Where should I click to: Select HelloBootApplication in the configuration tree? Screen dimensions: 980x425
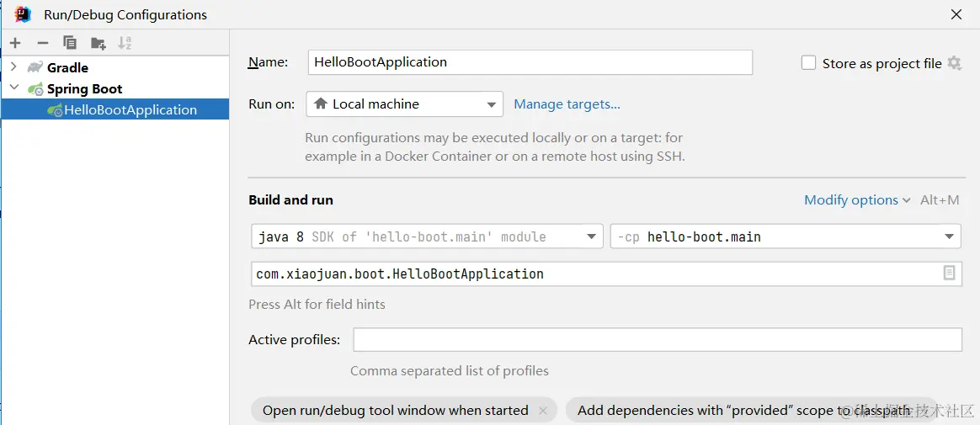click(130, 109)
